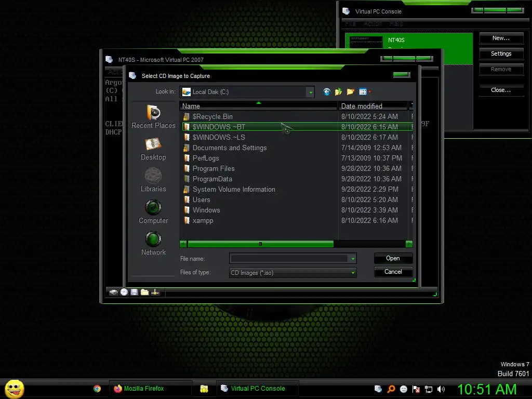Launch Chrome from the taskbar
This screenshot has width=532, height=399.
[97, 389]
